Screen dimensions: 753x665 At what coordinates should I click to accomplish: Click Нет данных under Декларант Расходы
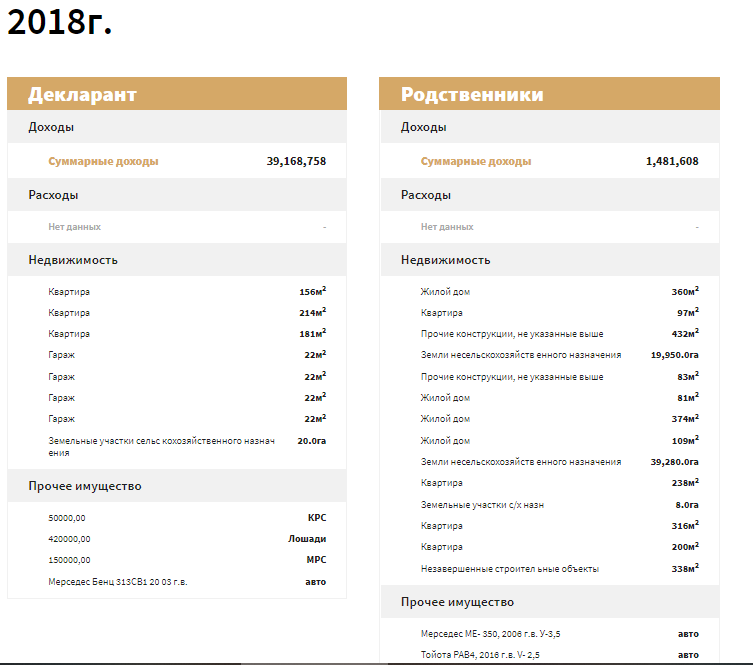point(75,227)
